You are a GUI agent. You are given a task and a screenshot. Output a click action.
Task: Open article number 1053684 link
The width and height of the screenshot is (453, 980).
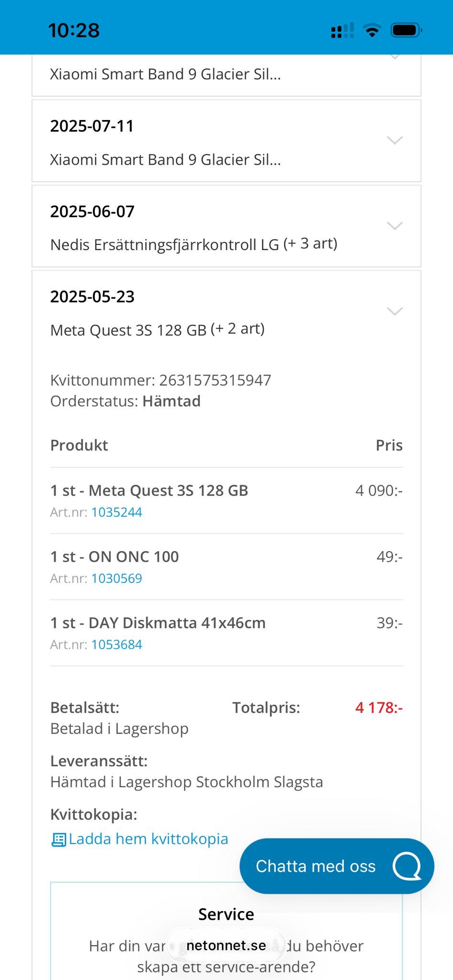[x=116, y=645]
